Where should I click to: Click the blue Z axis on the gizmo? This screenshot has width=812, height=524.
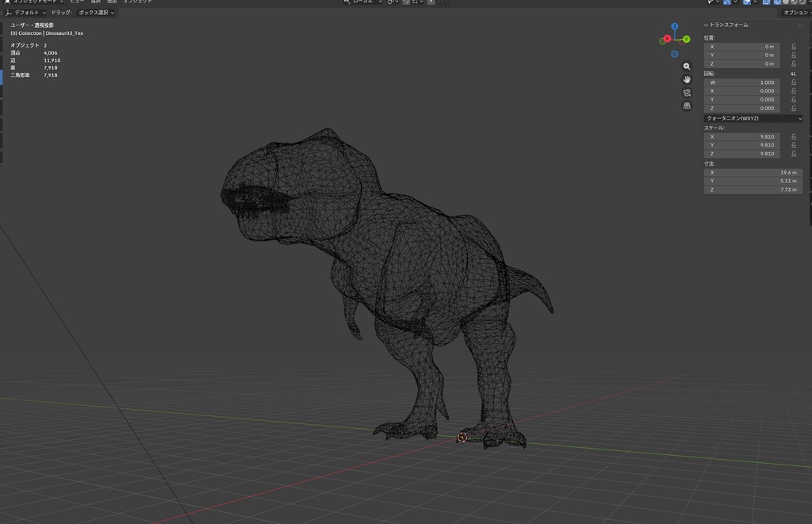click(674, 26)
